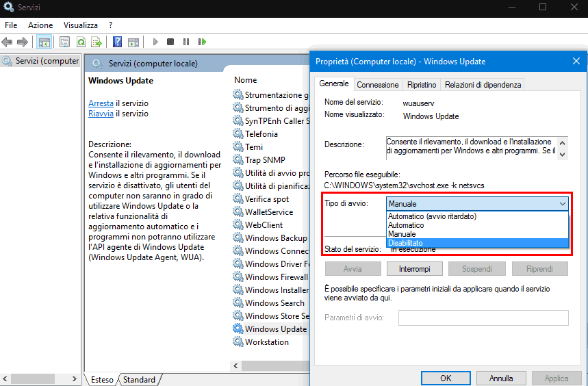Select the Windows Store service row

coord(271,316)
